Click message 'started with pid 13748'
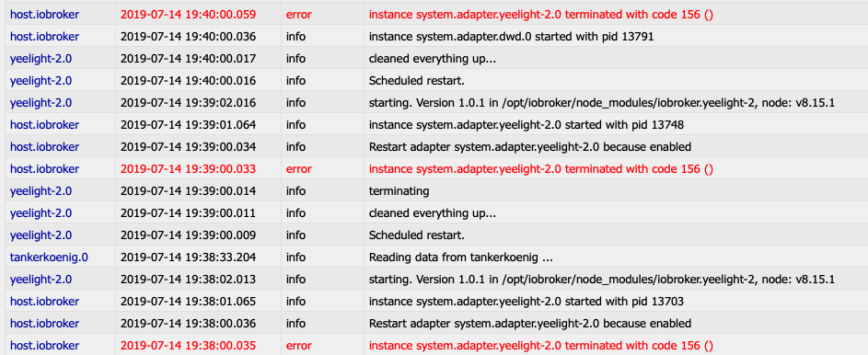 click(526, 125)
